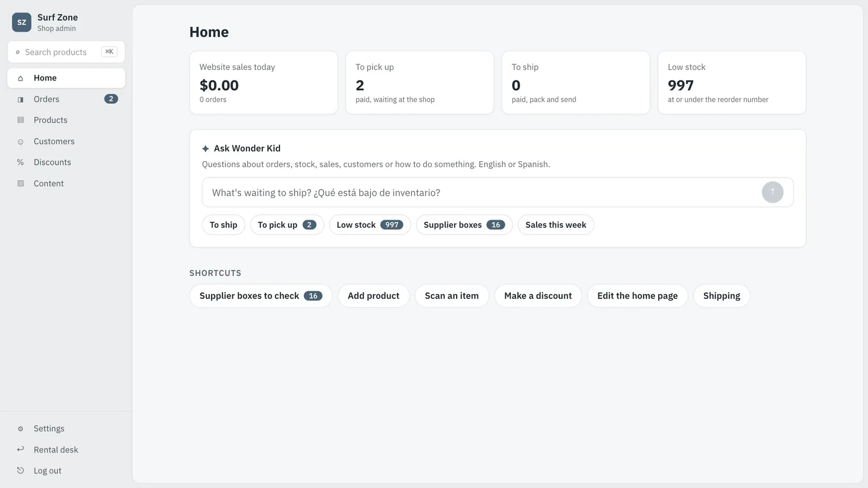Select the Low stock 997 chip
Viewport: 868px width, 488px height.
370,225
